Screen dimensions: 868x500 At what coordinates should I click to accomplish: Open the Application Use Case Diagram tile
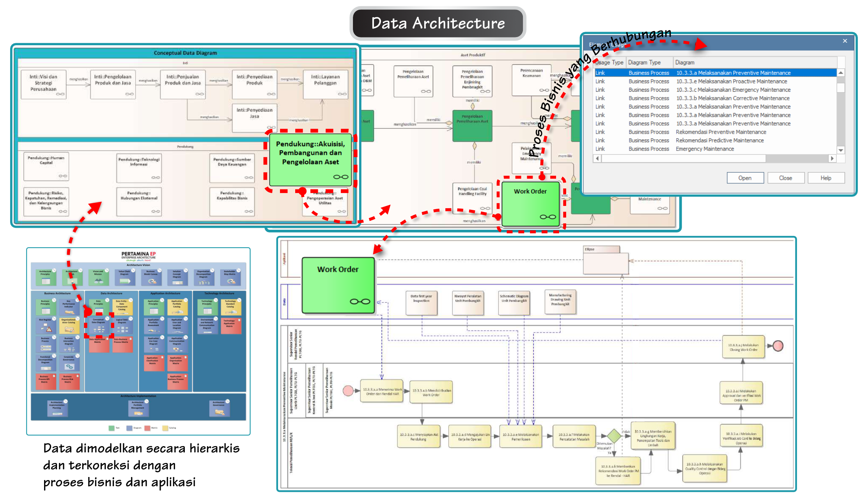tap(154, 344)
